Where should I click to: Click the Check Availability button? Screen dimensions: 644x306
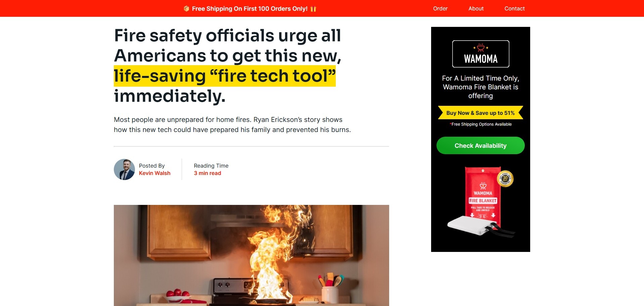[480, 145]
